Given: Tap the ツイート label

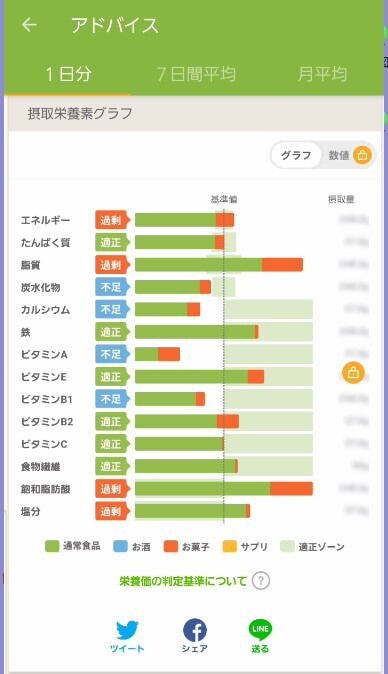Looking at the screenshot, I should coord(127,649).
